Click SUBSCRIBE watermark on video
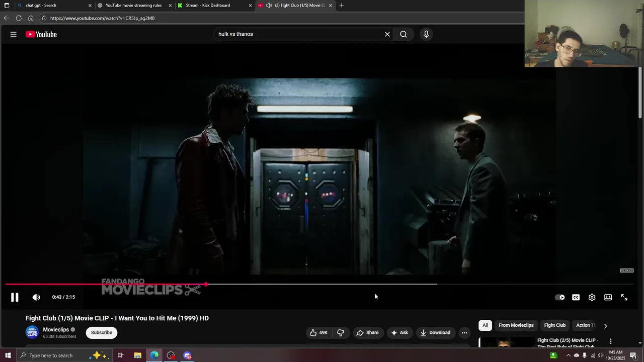 click(627, 270)
